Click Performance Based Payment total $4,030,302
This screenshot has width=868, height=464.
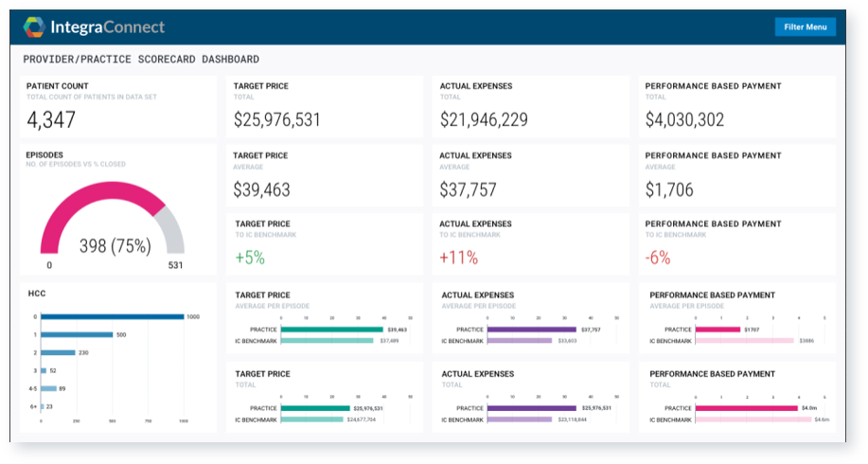[x=684, y=120]
